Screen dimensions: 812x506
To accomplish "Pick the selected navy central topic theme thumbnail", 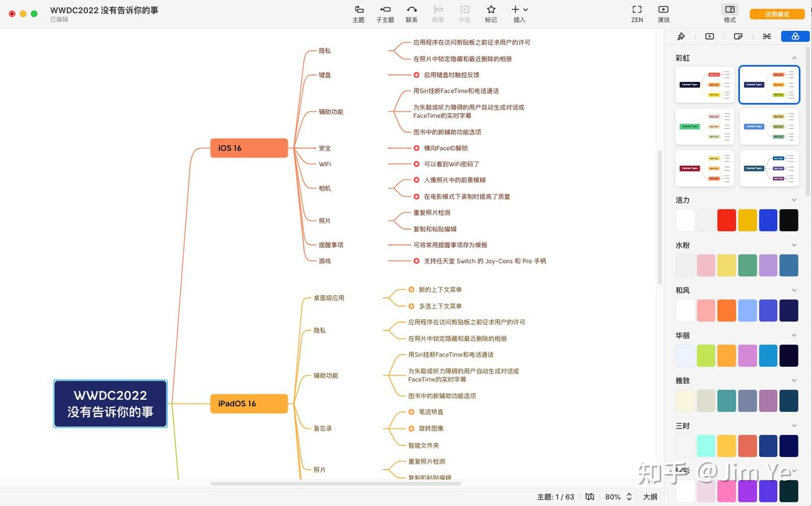I will [x=769, y=85].
